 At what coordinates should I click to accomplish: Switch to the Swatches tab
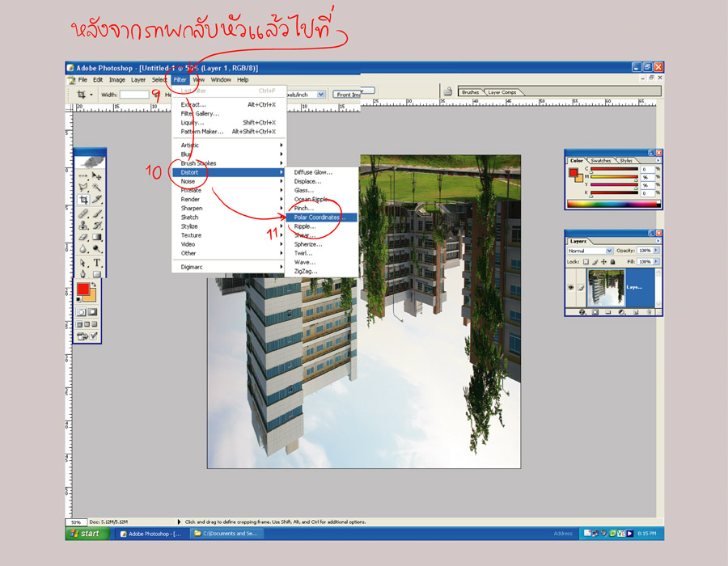[601, 160]
